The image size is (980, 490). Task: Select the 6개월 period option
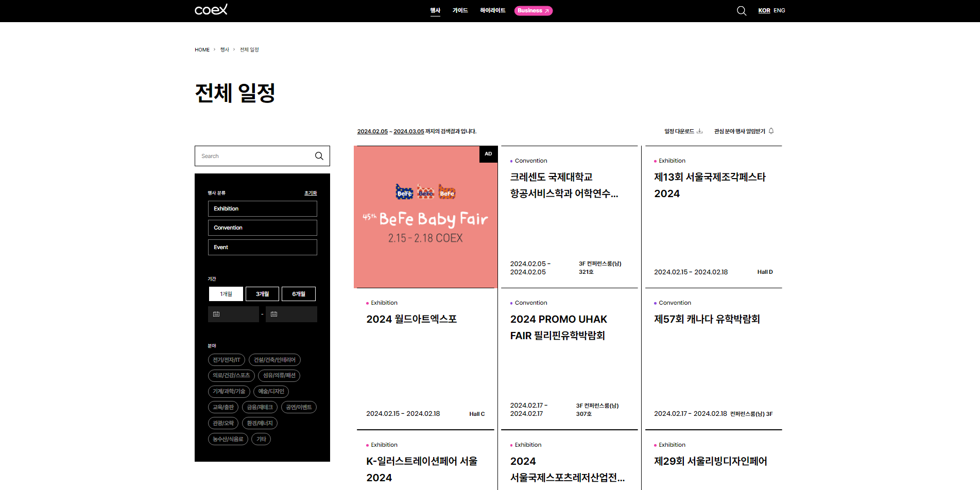[x=299, y=294]
